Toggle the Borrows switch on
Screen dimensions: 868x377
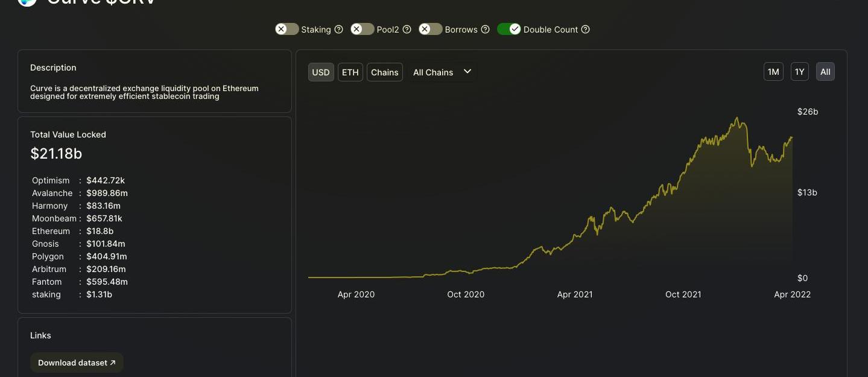tap(431, 29)
